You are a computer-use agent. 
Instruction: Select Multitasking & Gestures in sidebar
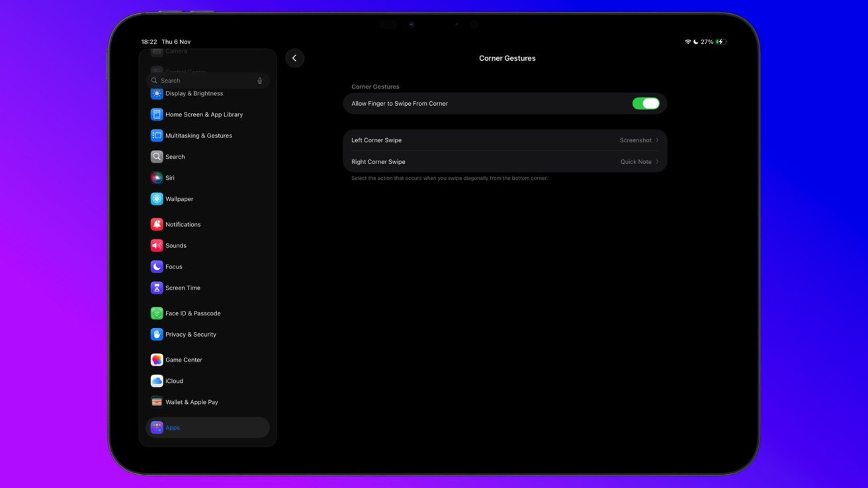(x=198, y=135)
